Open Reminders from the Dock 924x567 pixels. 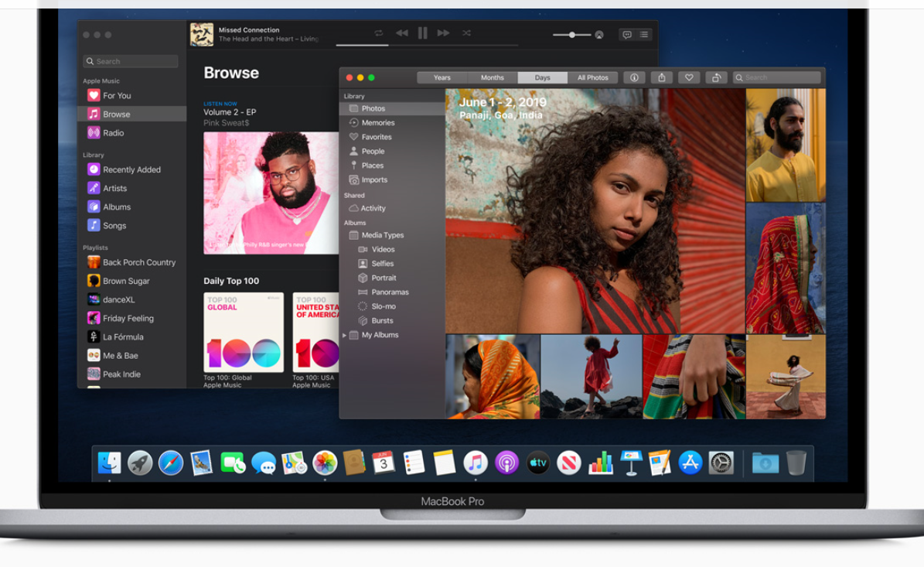point(414,463)
